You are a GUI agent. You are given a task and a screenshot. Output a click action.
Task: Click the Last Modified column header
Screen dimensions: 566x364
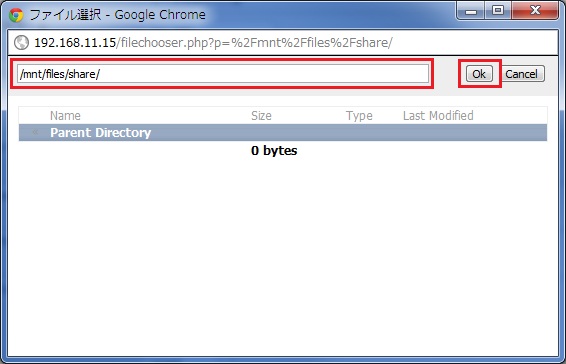point(438,116)
